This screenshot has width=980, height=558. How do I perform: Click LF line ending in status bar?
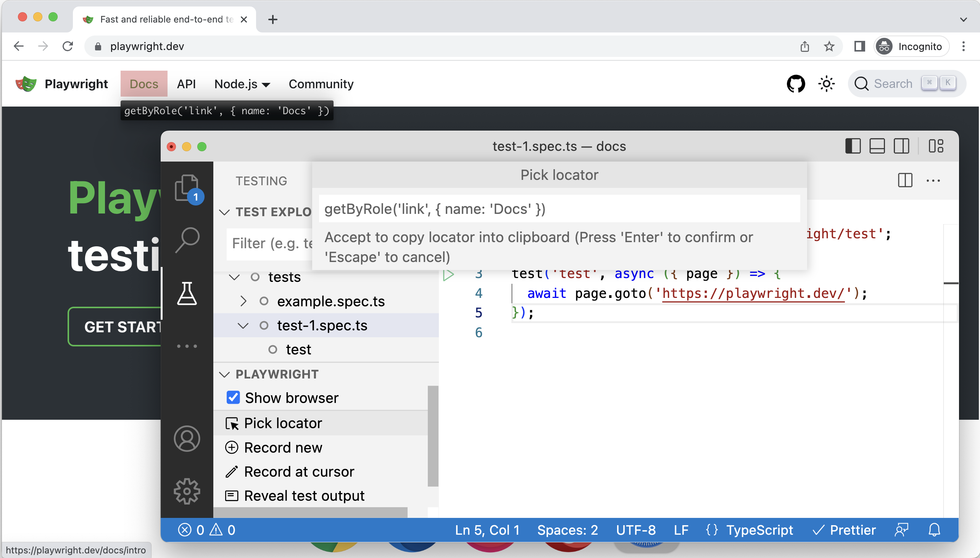(x=681, y=530)
